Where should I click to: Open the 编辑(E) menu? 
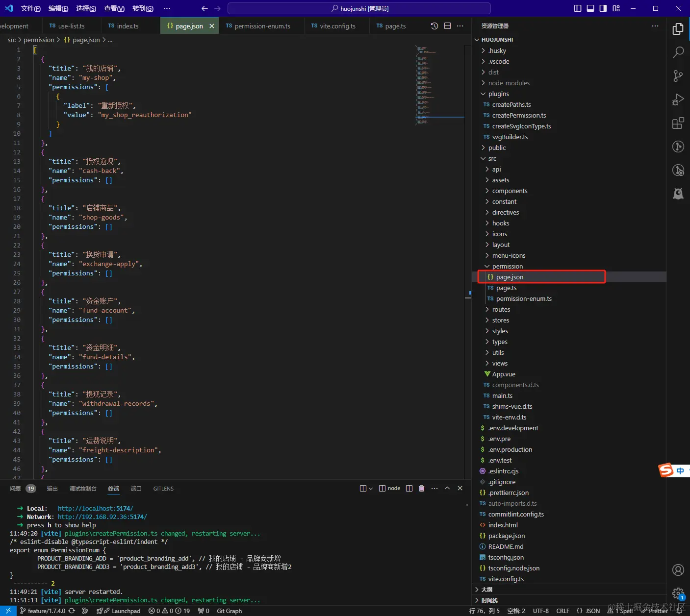coord(58,8)
